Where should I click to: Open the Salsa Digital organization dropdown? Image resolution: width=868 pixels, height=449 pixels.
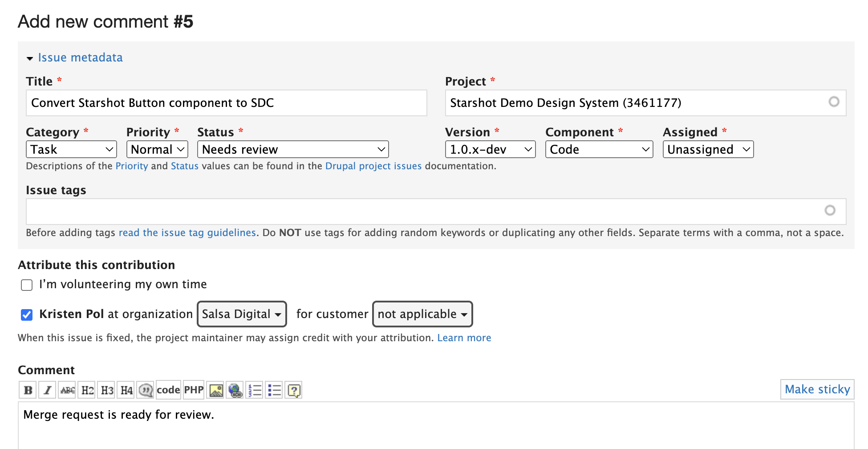(242, 314)
